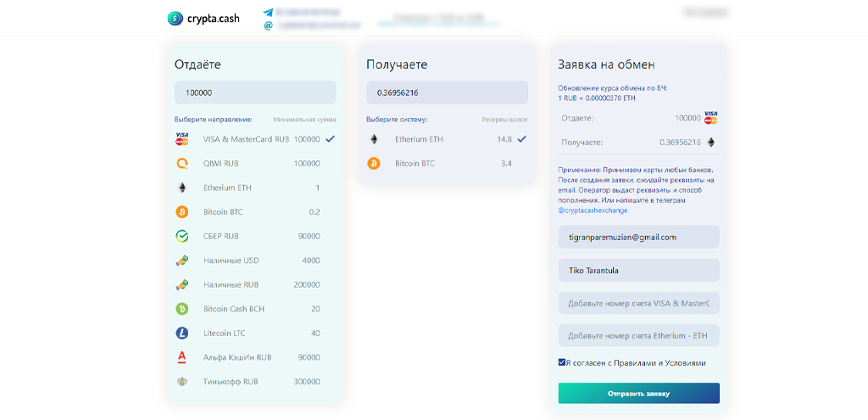Open the @cryptacashexchange telegram link
Screen dimensions: 868x420
coord(593,210)
